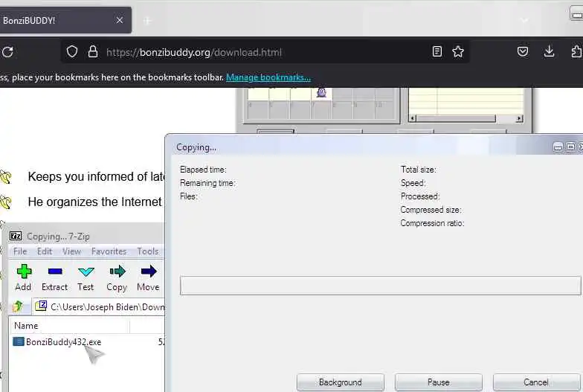Click 'He organizes the Internet' text line
583x392 pixels.
coord(95,202)
